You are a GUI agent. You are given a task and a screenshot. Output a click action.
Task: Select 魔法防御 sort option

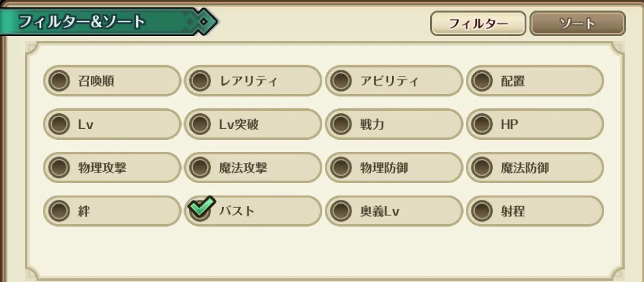534,167
